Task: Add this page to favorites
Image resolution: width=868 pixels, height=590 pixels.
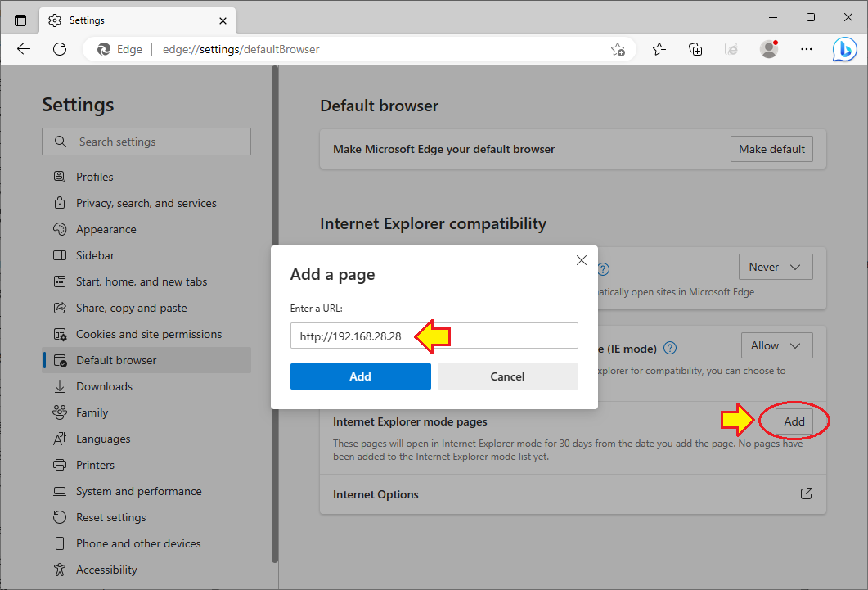Action: point(618,49)
